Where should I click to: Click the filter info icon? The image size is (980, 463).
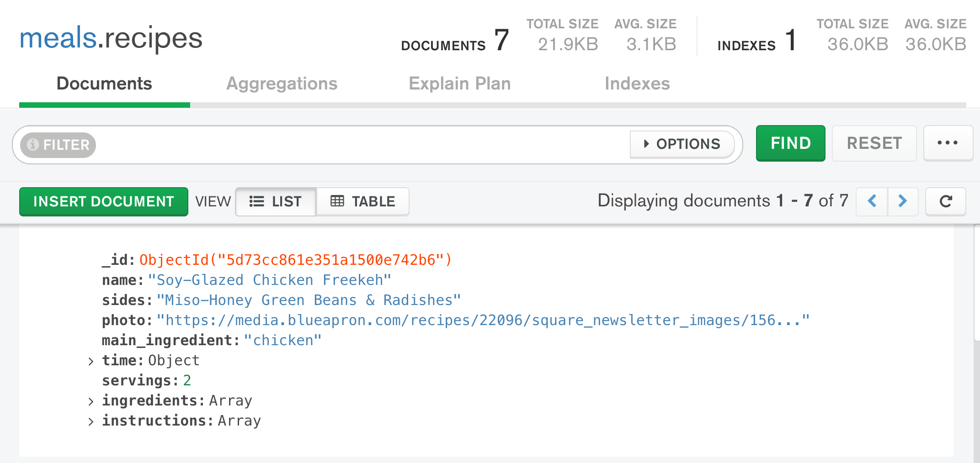(32, 145)
